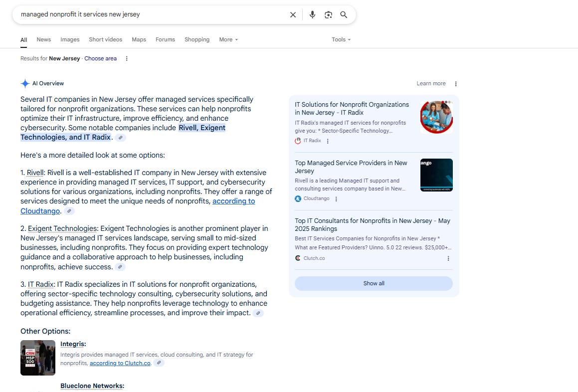Click AI Overview sparkle icon
The image size is (578, 392).
tap(25, 84)
